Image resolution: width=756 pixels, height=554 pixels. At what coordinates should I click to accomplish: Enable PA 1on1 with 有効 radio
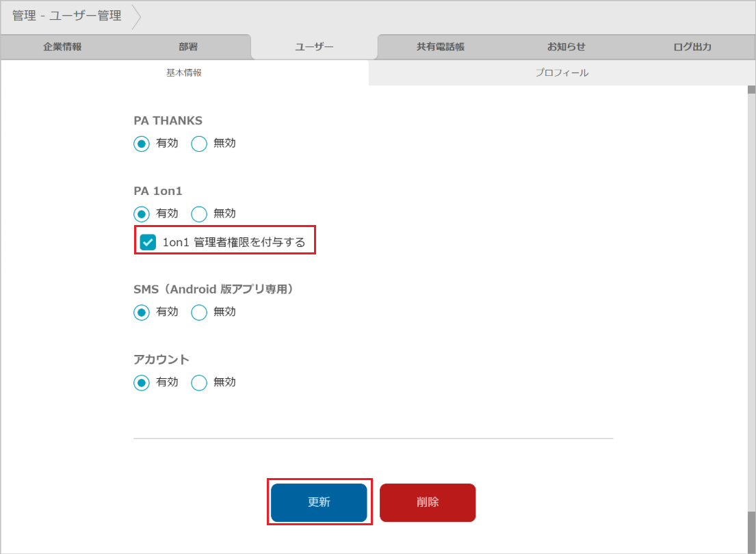pos(141,214)
